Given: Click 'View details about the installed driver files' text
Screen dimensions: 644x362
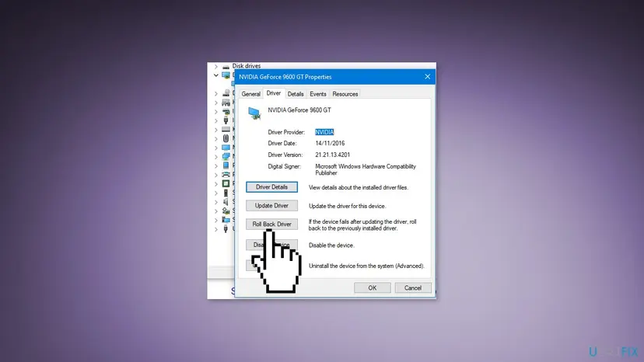Looking at the screenshot, I should tap(358, 187).
